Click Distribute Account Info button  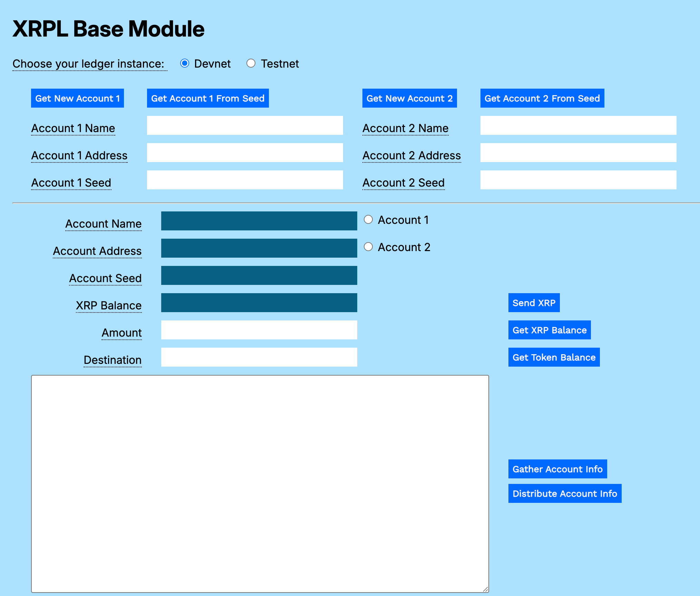tap(564, 494)
